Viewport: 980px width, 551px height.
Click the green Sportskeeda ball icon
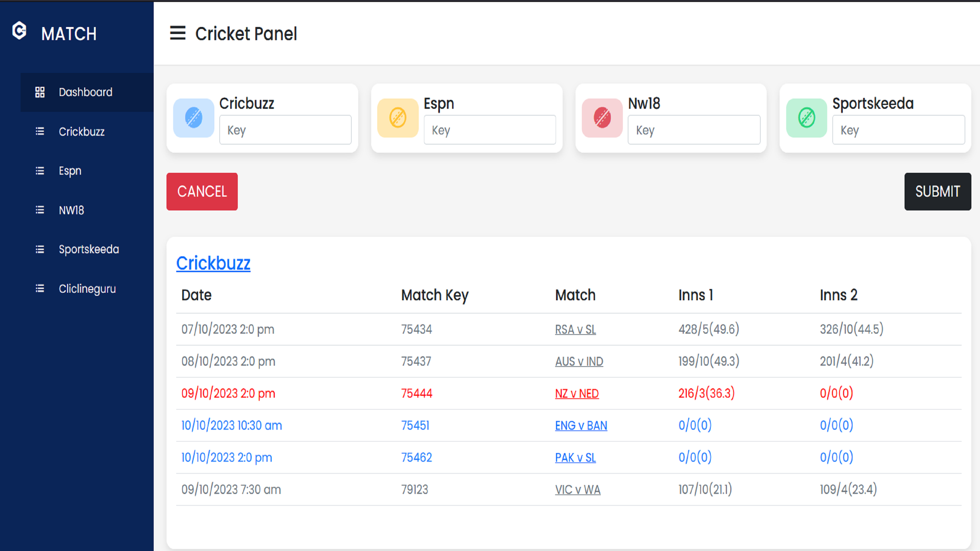tap(807, 118)
